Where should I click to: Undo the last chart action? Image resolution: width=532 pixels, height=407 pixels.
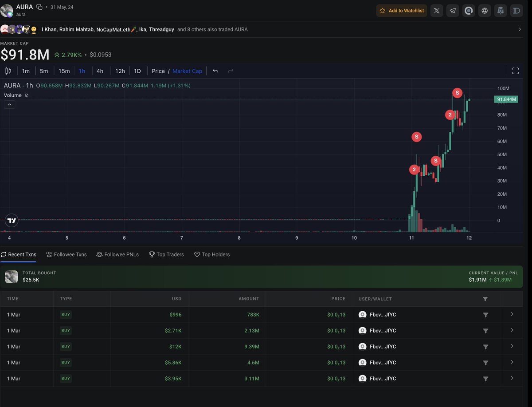pyautogui.click(x=215, y=71)
